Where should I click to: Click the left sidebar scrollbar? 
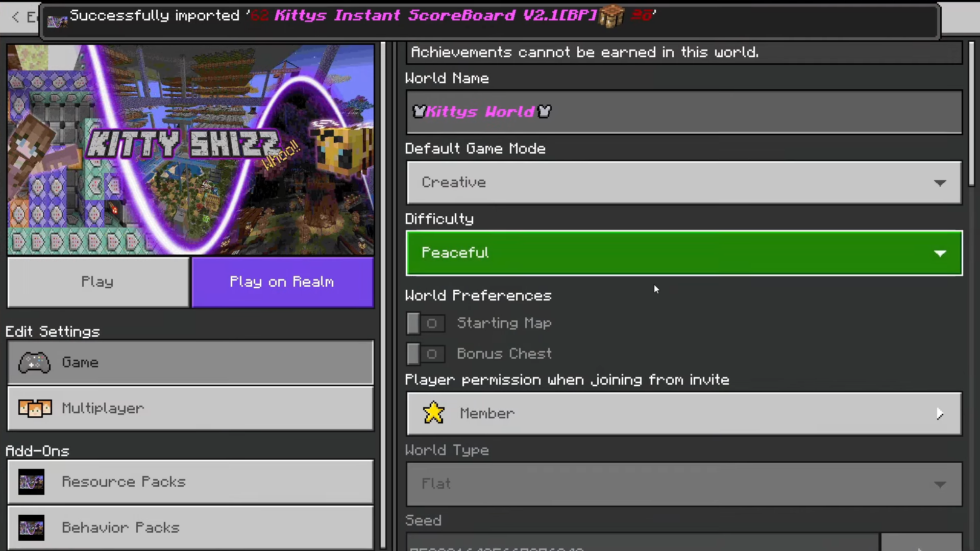[384, 295]
